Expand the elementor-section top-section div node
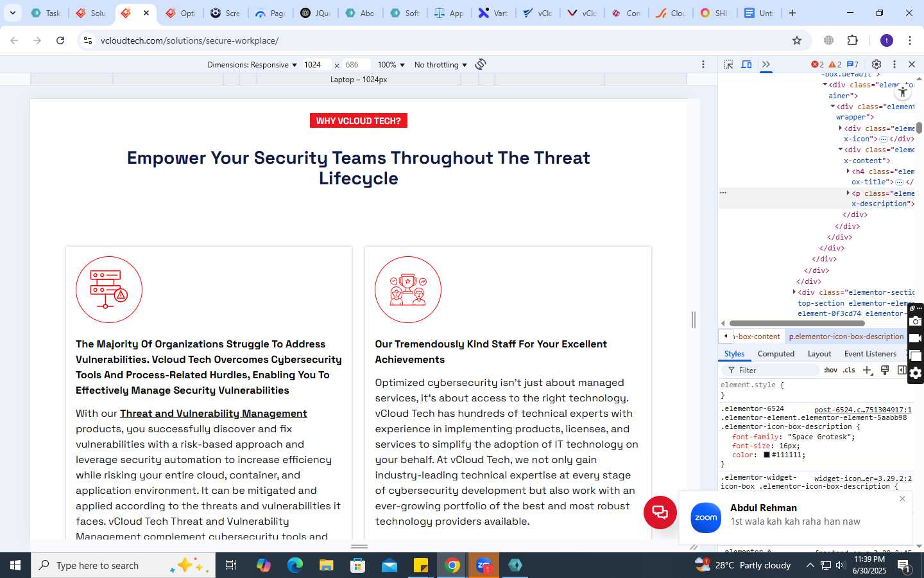The width and height of the screenshot is (924, 578). click(794, 292)
